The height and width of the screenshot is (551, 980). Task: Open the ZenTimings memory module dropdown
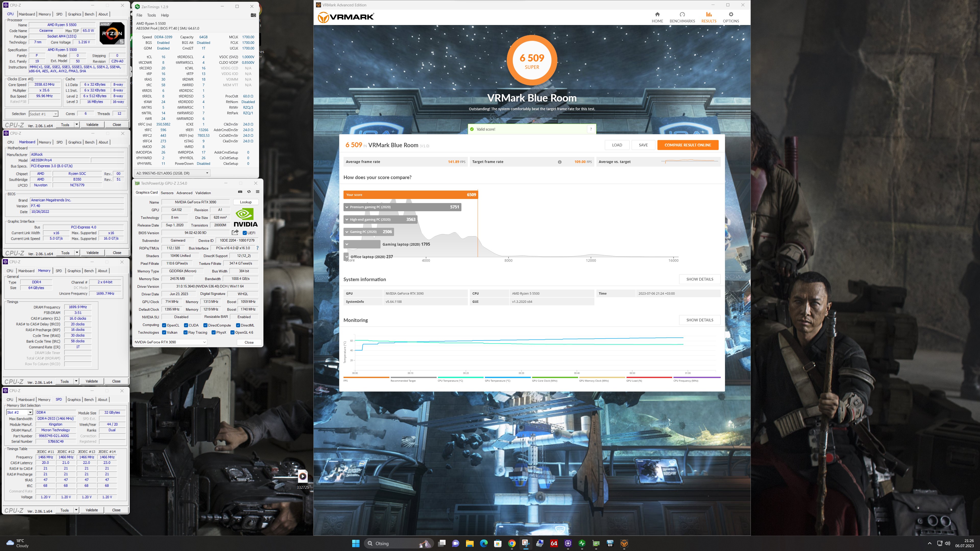pyautogui.click(x=172, y=173)
